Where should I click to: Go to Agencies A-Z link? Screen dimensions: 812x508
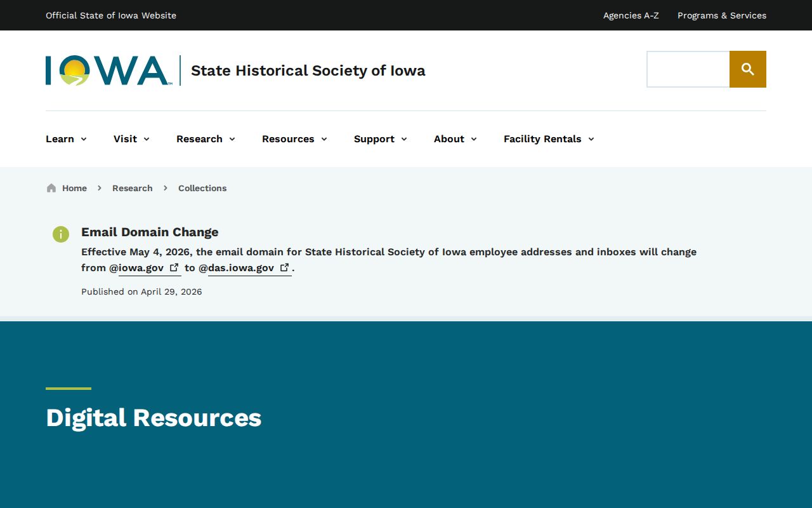631,15
